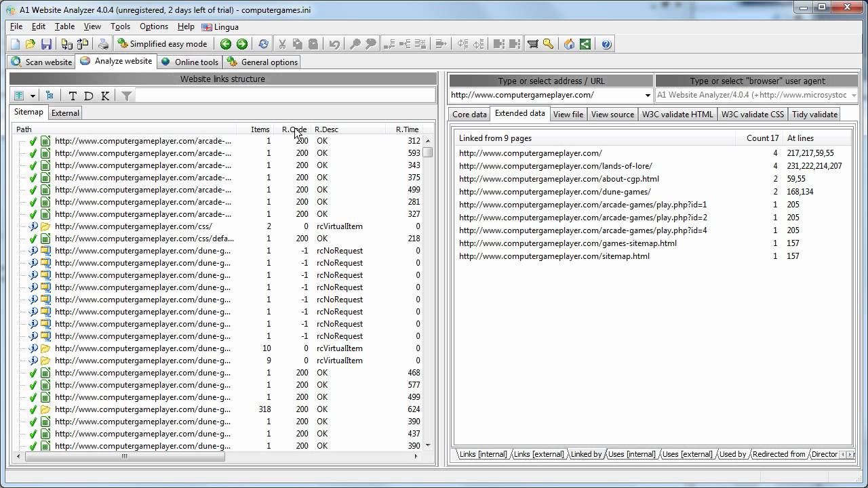Click the home page icon
868x488 pixels.
[570, 44]
